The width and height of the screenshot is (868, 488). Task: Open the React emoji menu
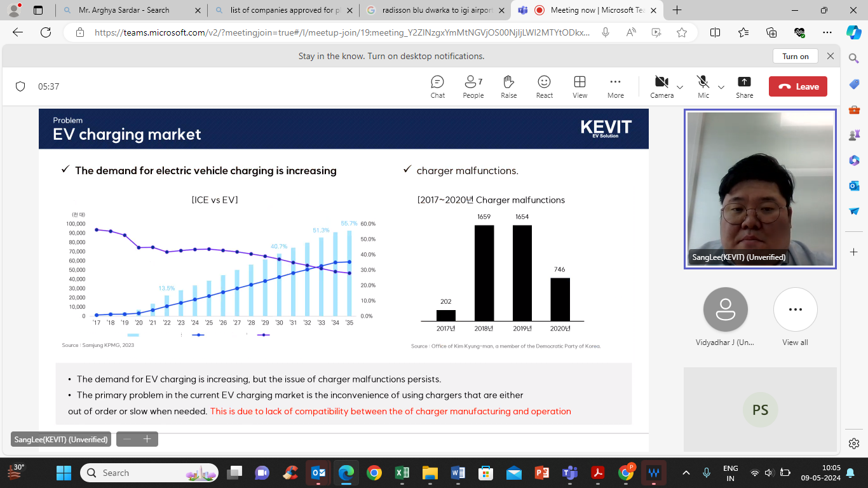[544, 86]
